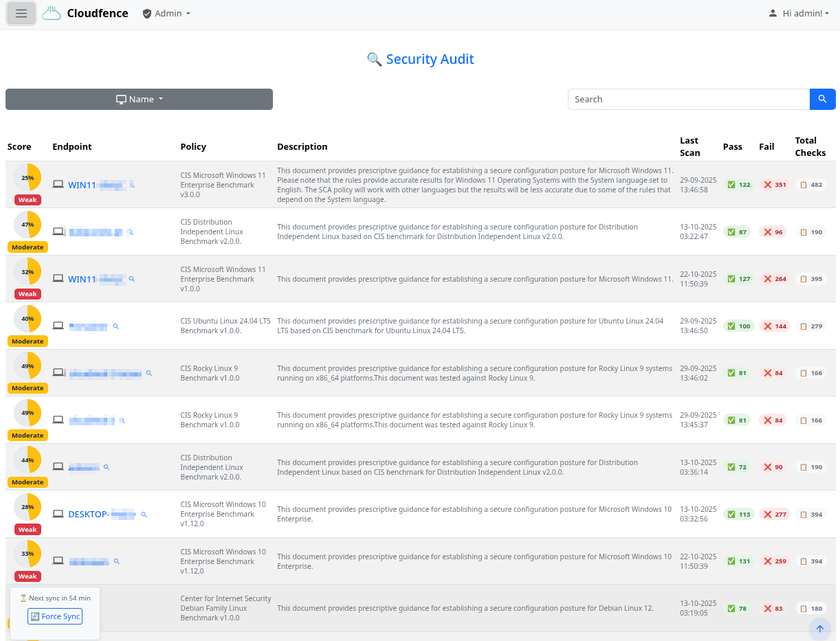The height and width of the screenshot is (641, 840).
Task: Click magnifier icon next to DESKTOP- endpoint
Action: click(144, 515)
